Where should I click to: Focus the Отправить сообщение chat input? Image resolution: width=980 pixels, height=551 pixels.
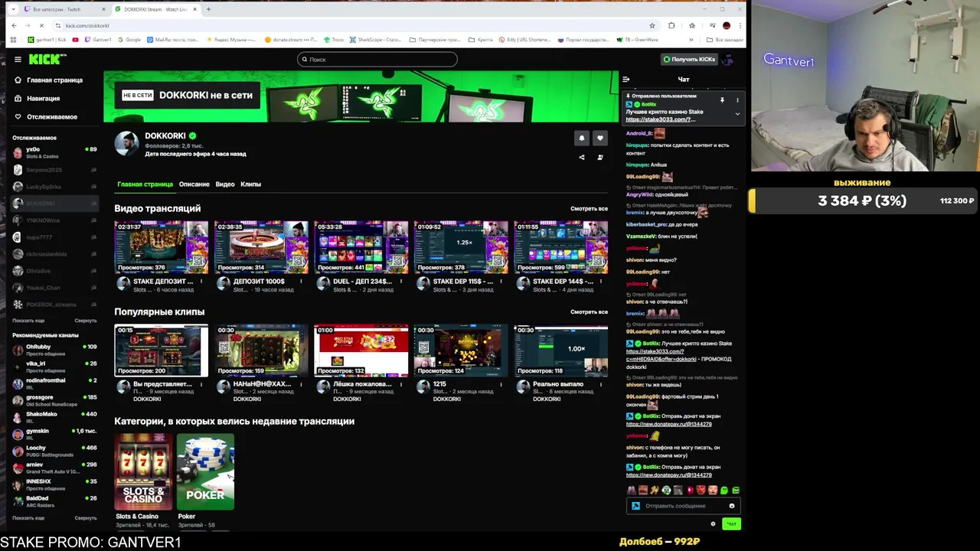(681, 506)
